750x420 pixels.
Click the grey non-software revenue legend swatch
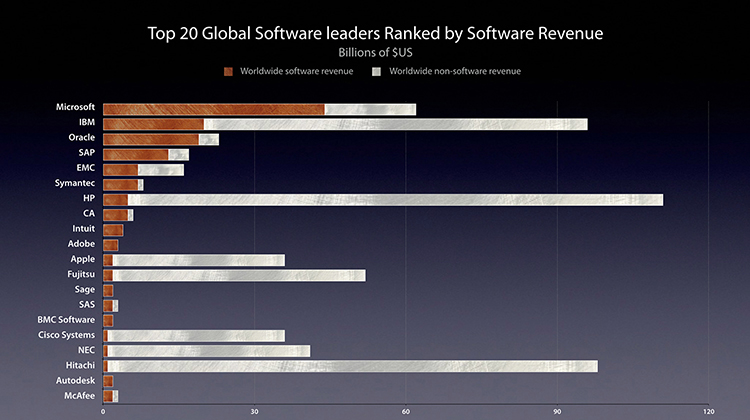pos(376,72)
